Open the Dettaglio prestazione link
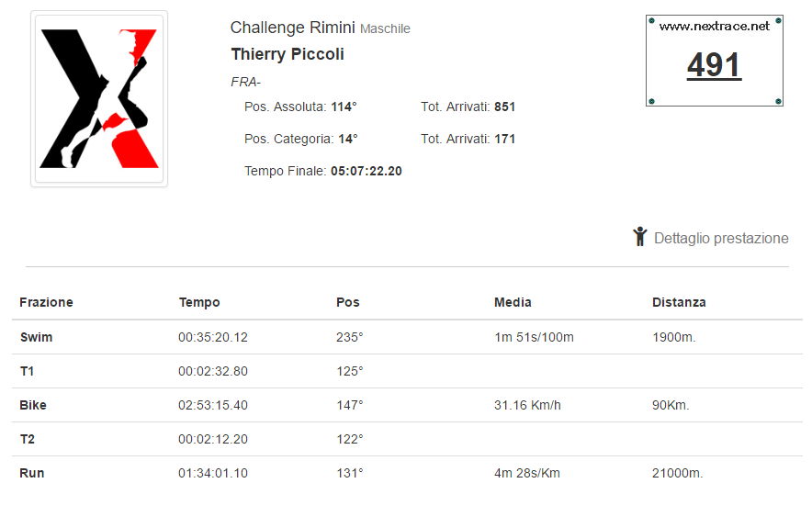 click(x=721, y=238)
